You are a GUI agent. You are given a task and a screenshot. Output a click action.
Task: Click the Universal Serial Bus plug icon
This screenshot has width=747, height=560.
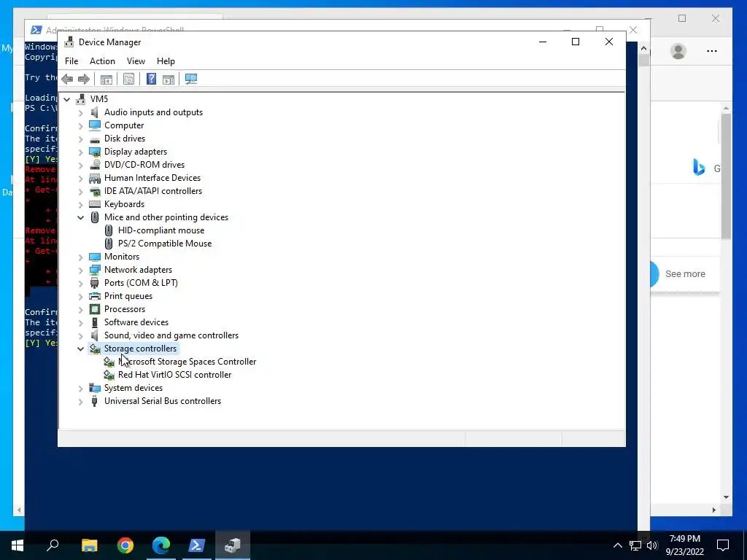click(x=95, y=401)
